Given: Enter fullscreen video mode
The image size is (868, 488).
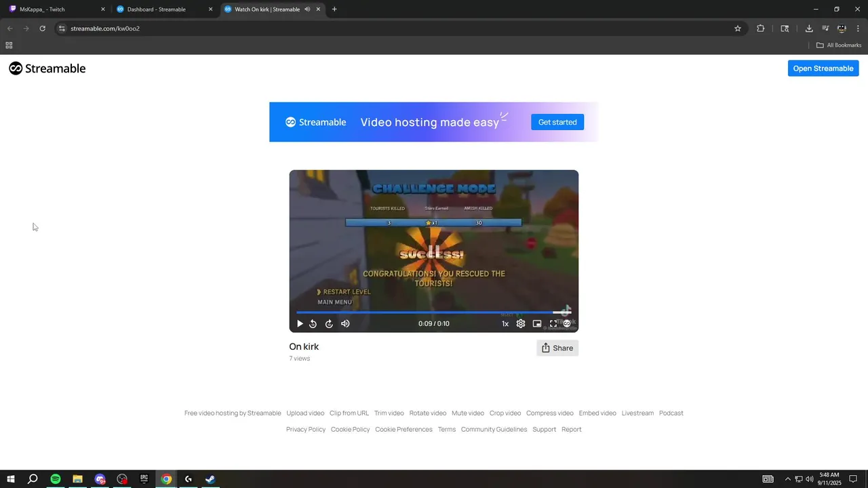Looking at the screenshot, I should (553, 324).
